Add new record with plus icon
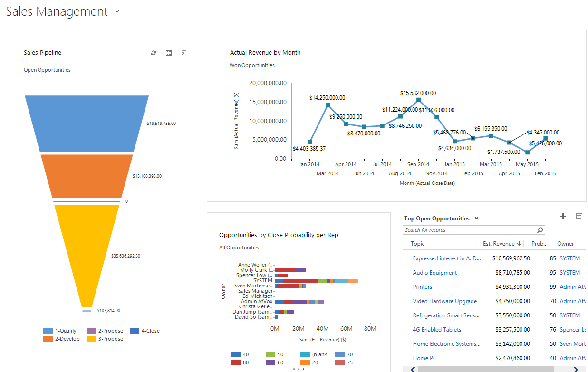The height and width of the screenshot is (372, 588). point(563,217)
